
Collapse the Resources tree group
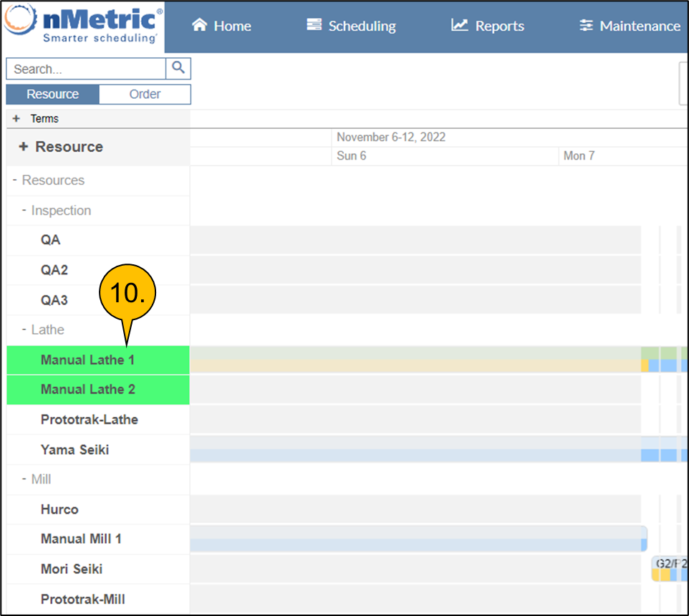pos(15,180)
